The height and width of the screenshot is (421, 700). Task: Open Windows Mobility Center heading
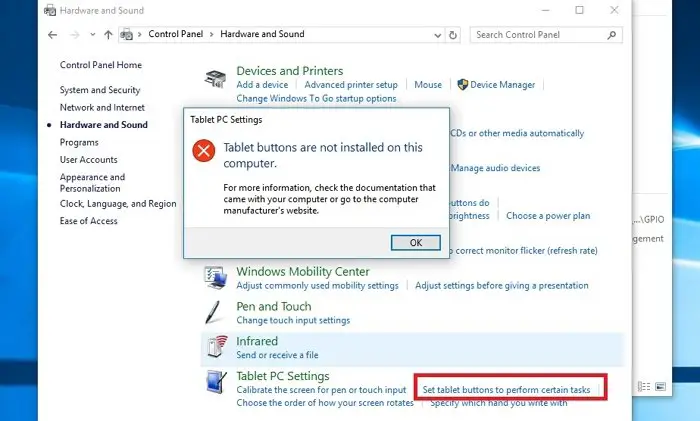303,271
